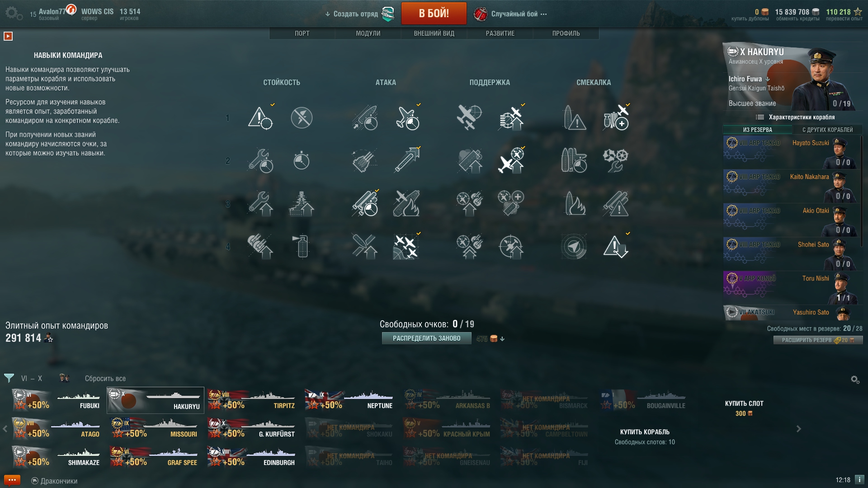Toggle the ship tier filter funnel icon
The width and height of the screenshot is (868, 488).
coord(9,378)
